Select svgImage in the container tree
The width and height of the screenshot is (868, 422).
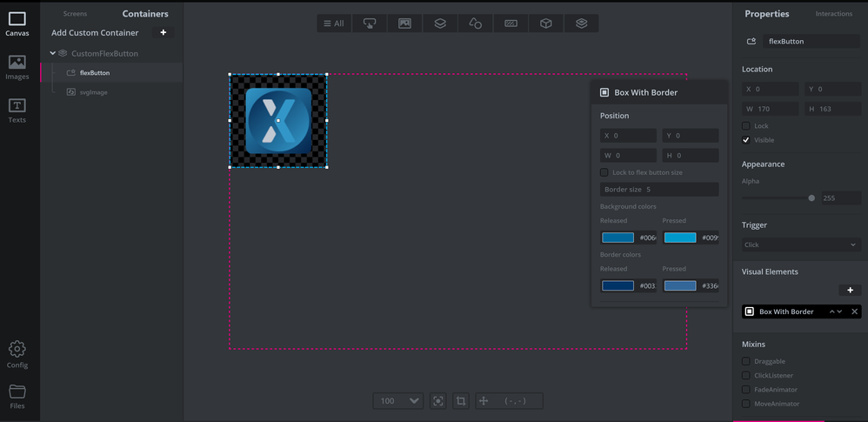click(112, 92)
